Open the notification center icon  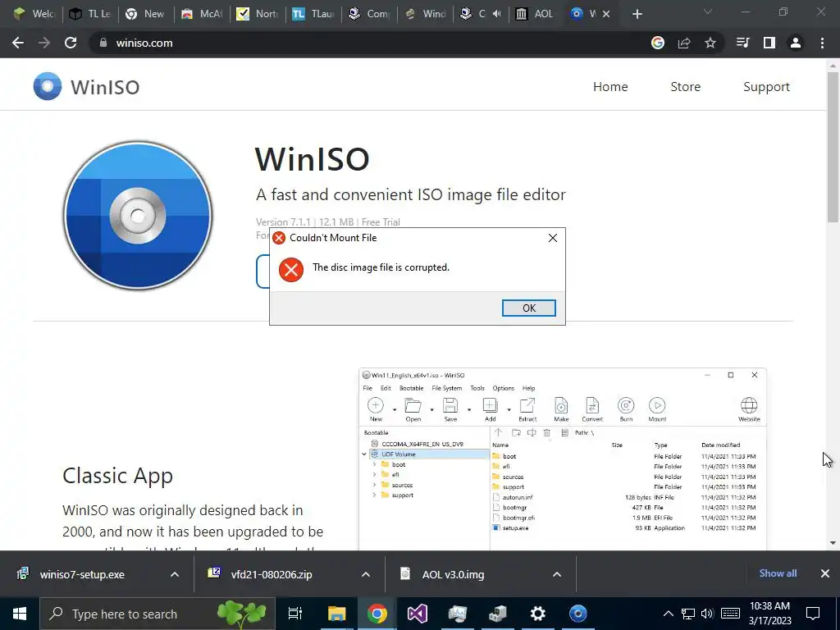point(813,614)
